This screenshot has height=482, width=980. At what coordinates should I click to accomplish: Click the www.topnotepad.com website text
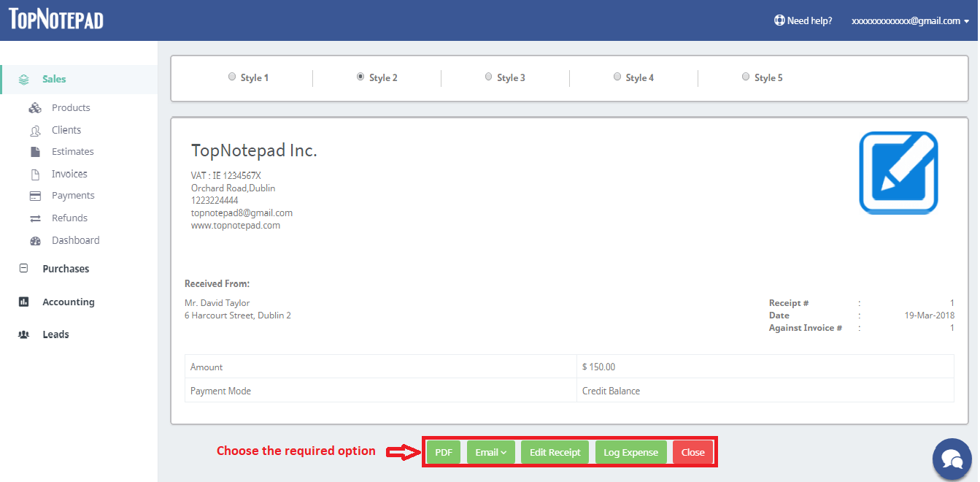236,226
